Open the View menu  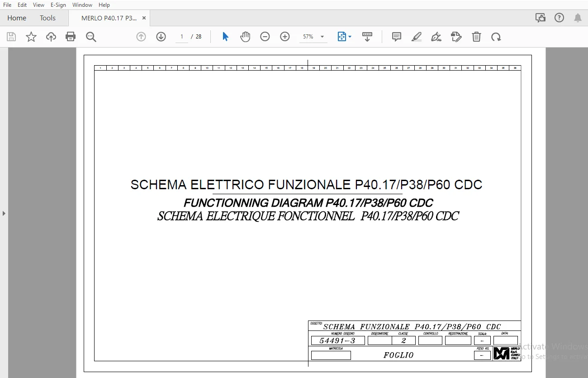(x=39, y=5)
